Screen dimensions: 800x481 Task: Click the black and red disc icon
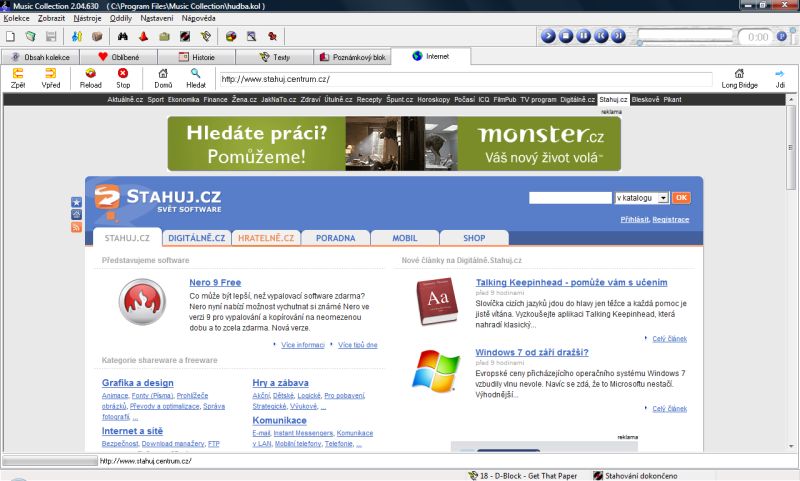(185, 37)
